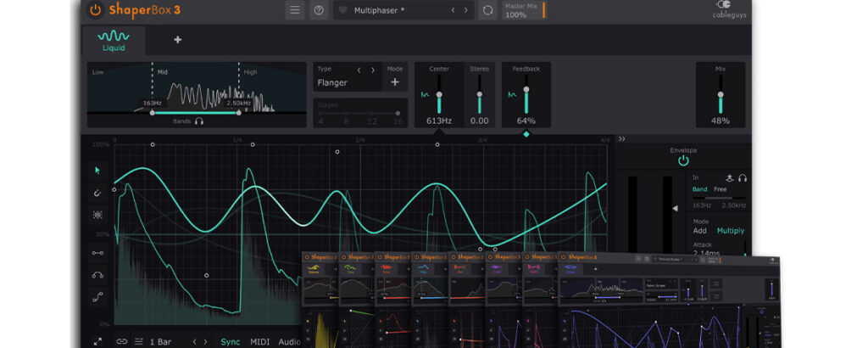Select the Low band label
Screen dimensions: 868x348
click(98, 72)
